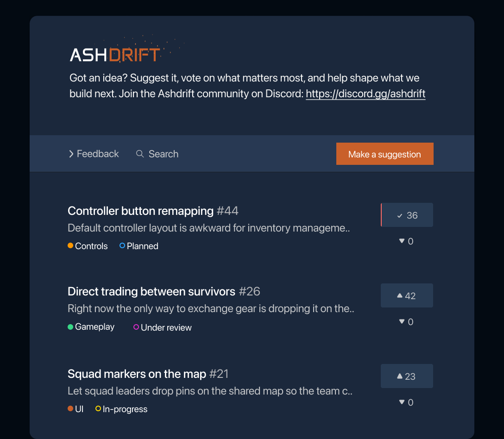The width and height of the screenshot is (504, 439).
Task: Select the green Gameplay category tag
Action: click(x=91, y=327)
